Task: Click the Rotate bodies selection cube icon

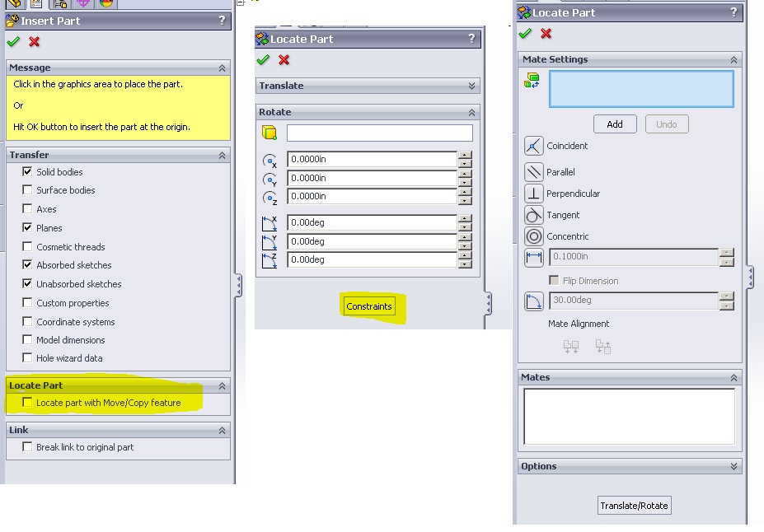Action: pyautogui.click(x=270, y=133)
